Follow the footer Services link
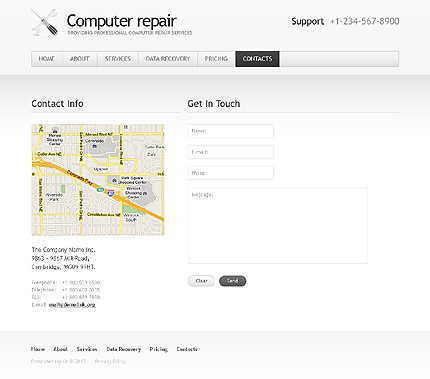 click(x=87, y=349)
